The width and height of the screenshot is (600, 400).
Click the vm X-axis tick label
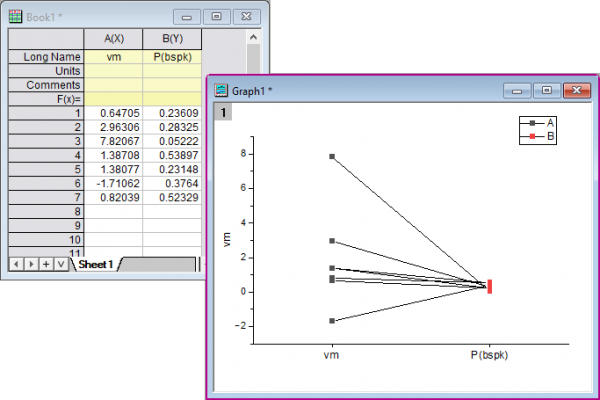[331, 355]
